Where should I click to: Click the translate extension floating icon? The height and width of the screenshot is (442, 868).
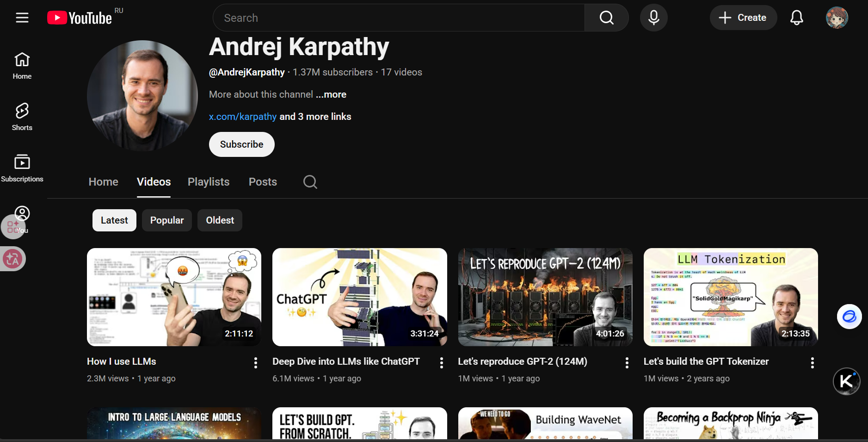(12, 259)
